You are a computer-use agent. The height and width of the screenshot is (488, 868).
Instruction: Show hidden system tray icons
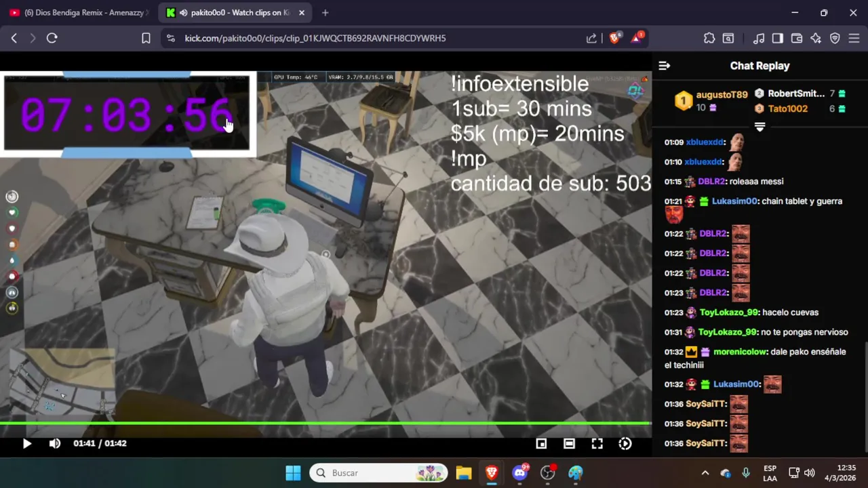coord(705,472)
